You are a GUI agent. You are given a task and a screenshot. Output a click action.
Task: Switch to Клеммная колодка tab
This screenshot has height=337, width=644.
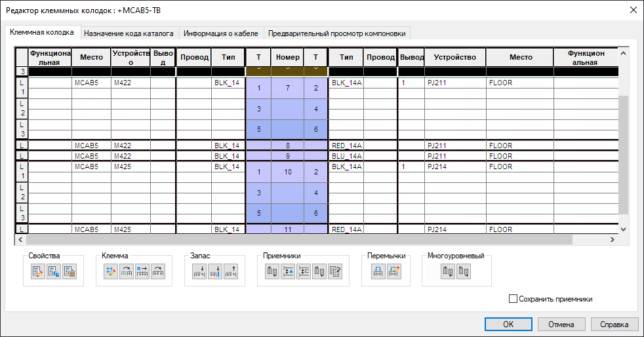click(42, 32)
